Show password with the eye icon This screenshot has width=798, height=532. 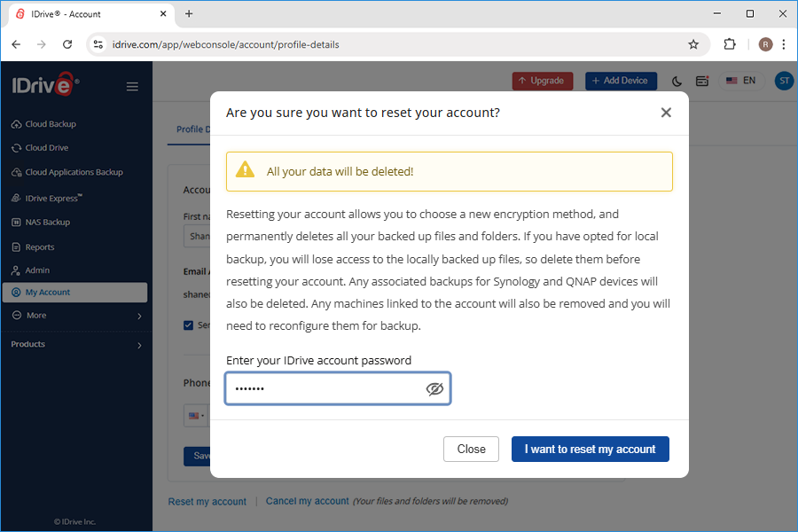click(x=434, y=389)
